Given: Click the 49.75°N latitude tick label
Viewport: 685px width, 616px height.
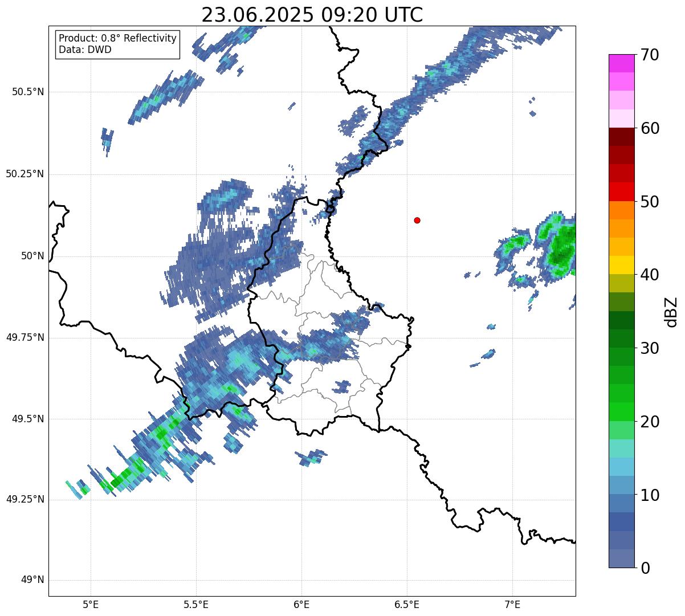Looking at the screenshot, I should 25,337.
